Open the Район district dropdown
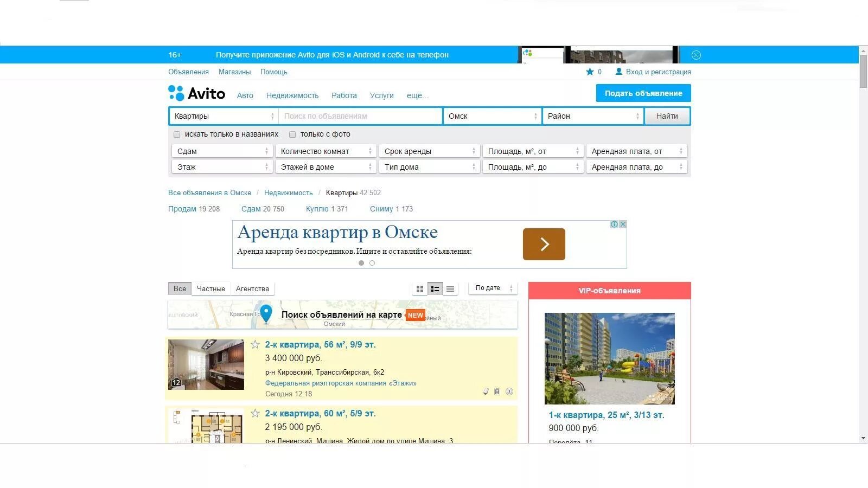 coord(593,116)
